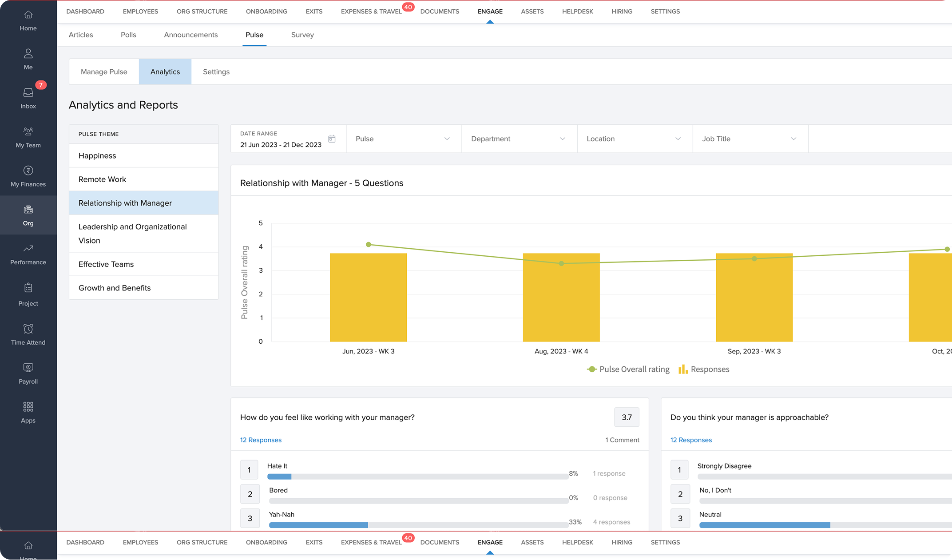Open the Project clipboard icon
The height and width of the screenshot is (560, 952).
pyautogui.click(x=28, y=288)
